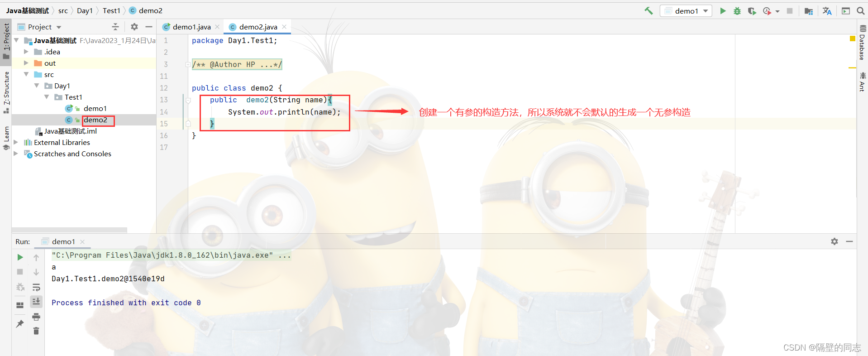The width and height of the screenshot is (868, 356).
Task: Click the Stop button in top toolbar
Action: pyautogui.click(x=790, y=11)
